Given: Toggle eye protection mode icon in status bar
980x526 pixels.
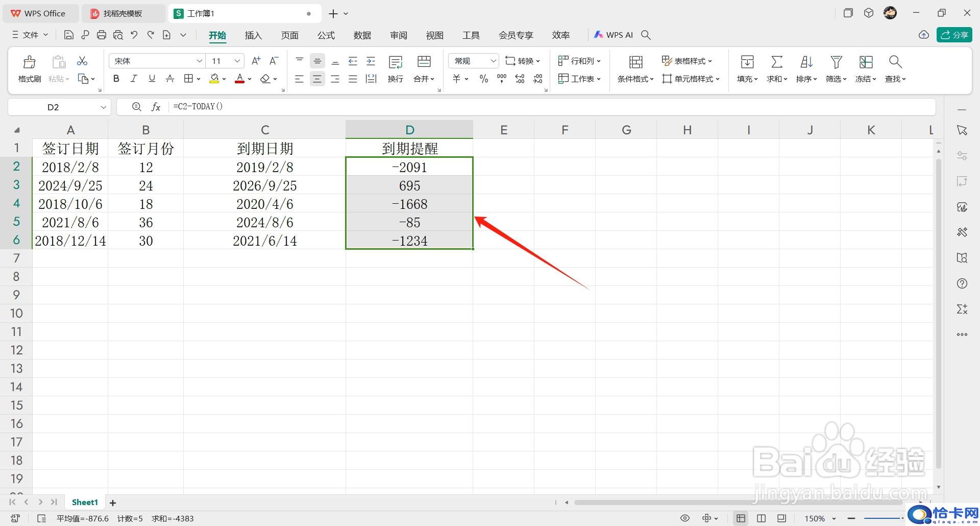Looking at the screenshot, I should 685,518.
